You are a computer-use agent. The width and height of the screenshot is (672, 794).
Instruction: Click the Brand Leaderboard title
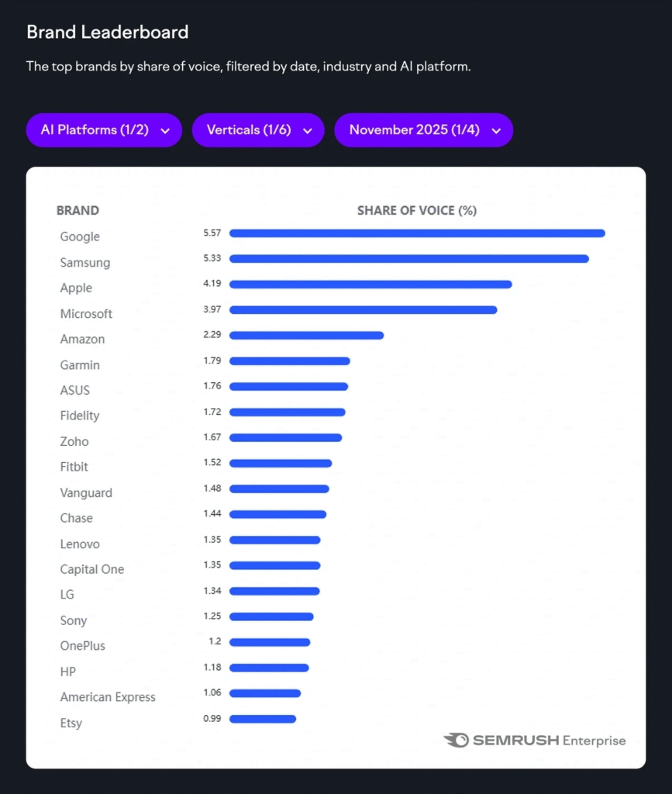coord(108,33)
